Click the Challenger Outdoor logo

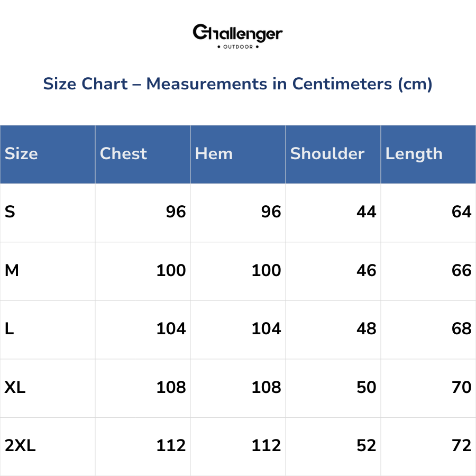tap(237, 36)
